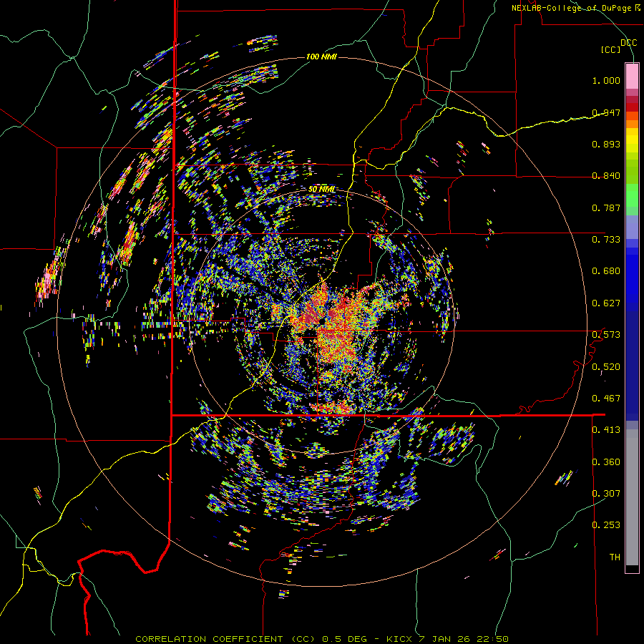Click the 1.000 scale value
This screenshot has width=644, height=644.
pyautogui.click(x=606, y=80)
